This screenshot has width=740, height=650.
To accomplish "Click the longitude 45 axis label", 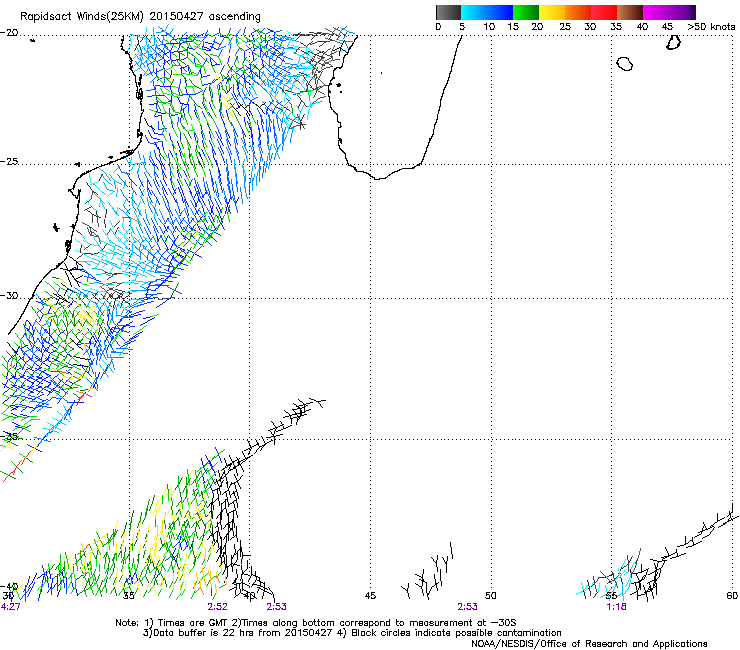I will point(370,596).
